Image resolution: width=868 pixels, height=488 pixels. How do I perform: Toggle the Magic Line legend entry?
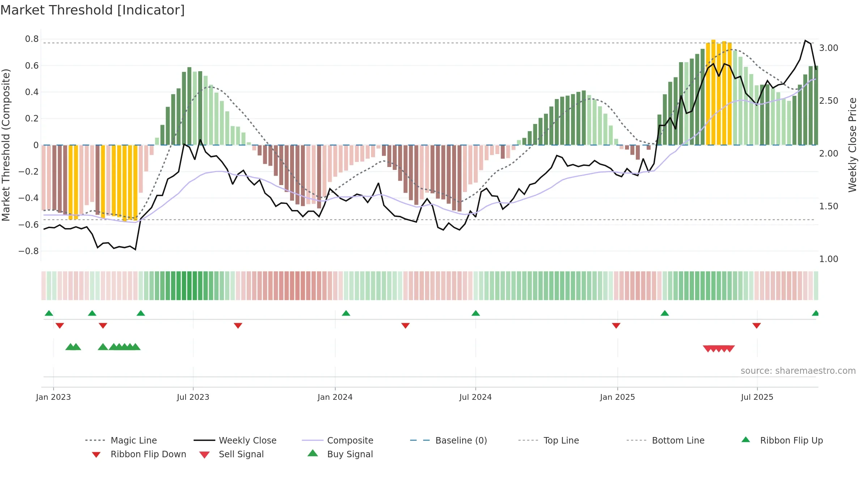pyautogui.click(x=121, y=440)
